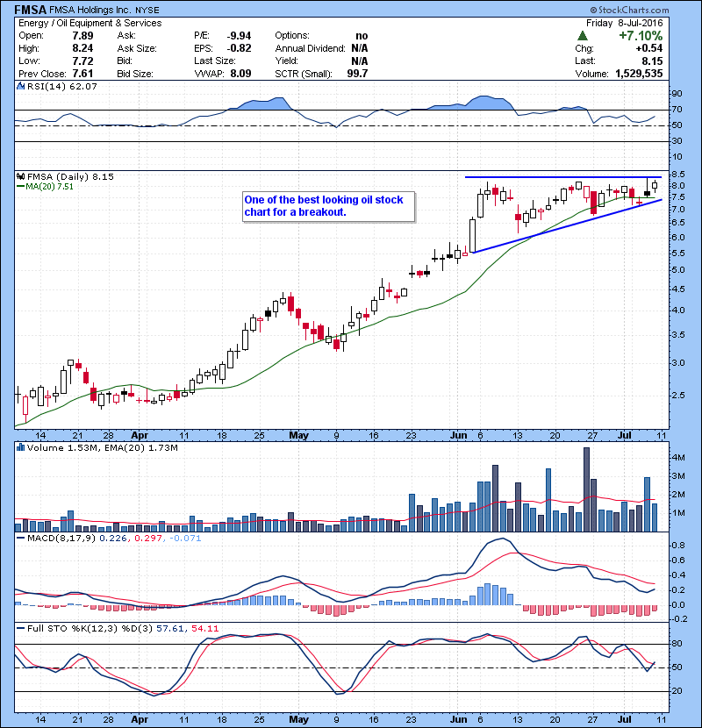The image size is (702, 728).
Task: Click the volume bars icon next to Volume label
Action: point(20,448)
